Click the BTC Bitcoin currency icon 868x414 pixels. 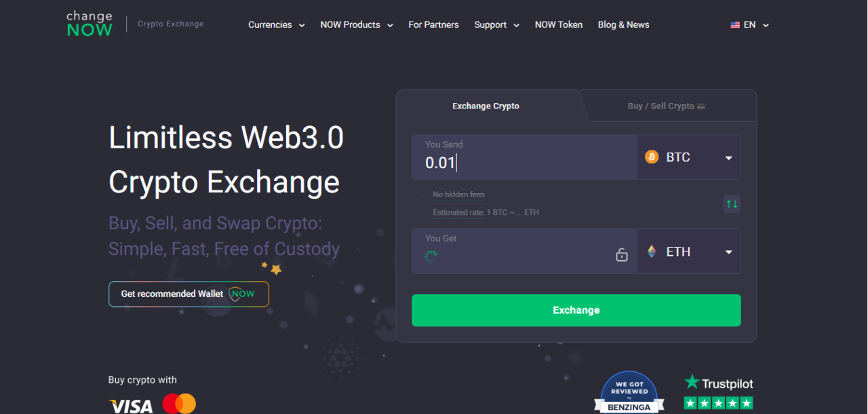pos(651,157)
